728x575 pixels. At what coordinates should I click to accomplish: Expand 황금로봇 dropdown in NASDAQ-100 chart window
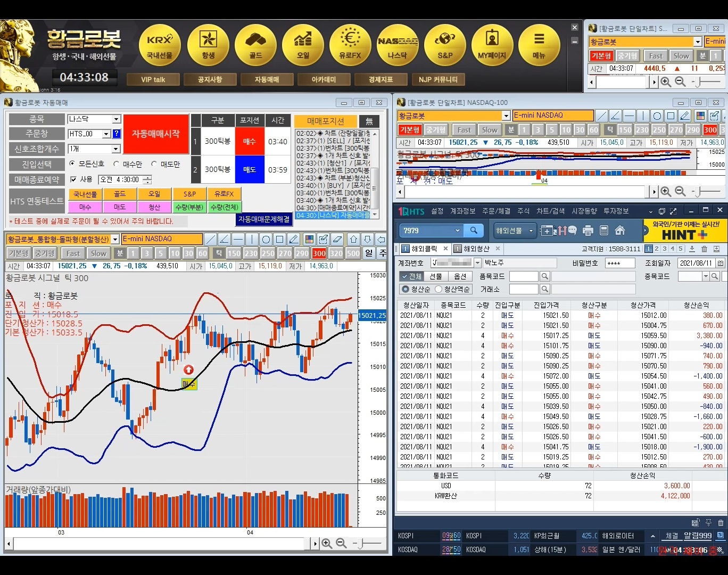click(x=506, y=116)
